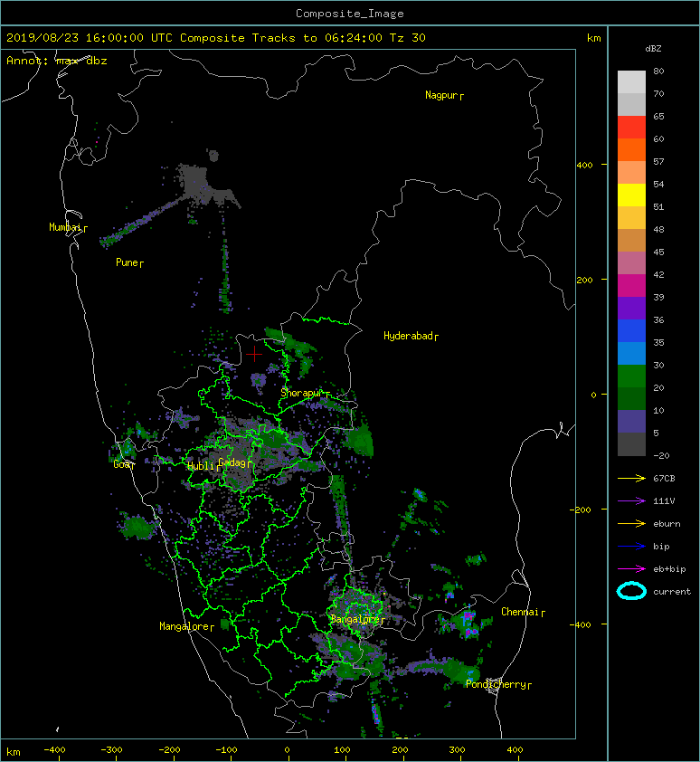Screen dimensions: 700x762
Task: Select the magenta 42-39 dBZ swatch
Action: [x=631, y=286]
